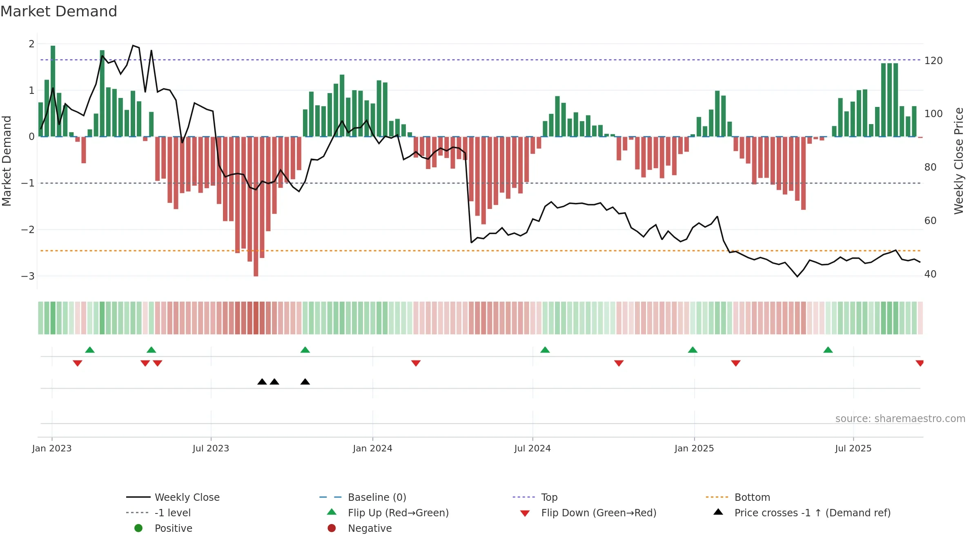
Task: Click the 120 price axis tick label
Action: (x=933, y=61)
